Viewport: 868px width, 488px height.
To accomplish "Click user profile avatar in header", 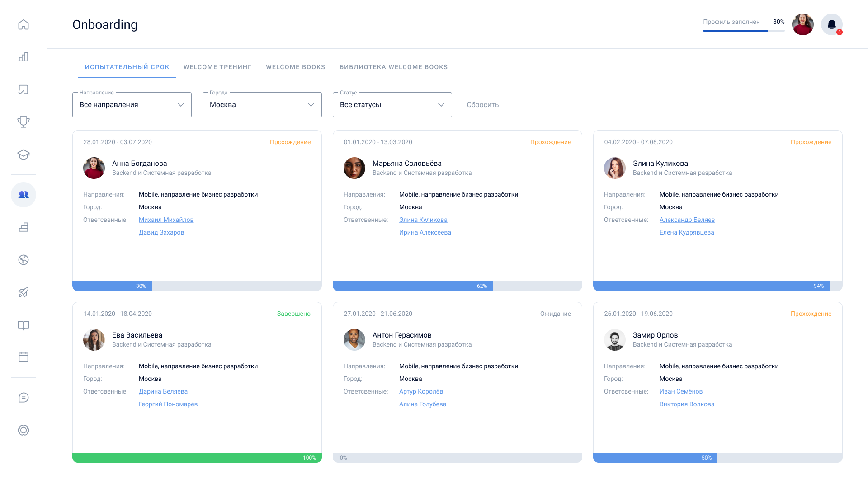I will (802, 24).
